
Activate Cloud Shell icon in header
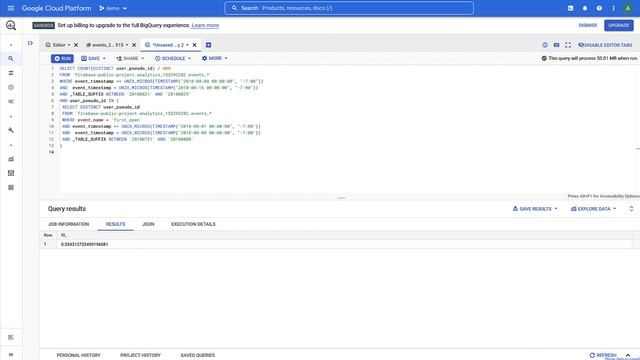570,8
